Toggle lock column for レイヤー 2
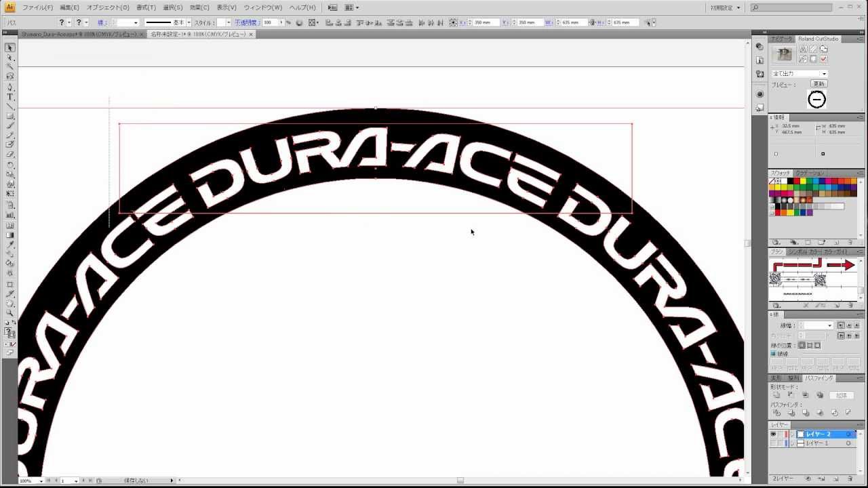868x488 pixels. coord(780,434)
